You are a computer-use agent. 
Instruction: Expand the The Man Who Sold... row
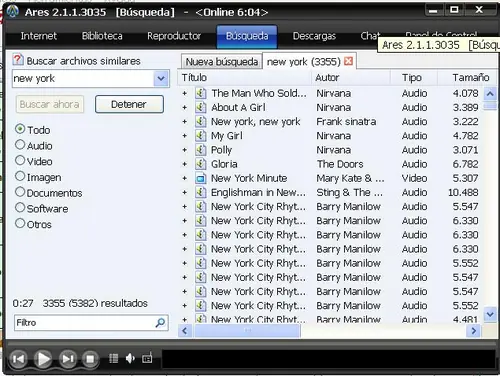(185, 93)
